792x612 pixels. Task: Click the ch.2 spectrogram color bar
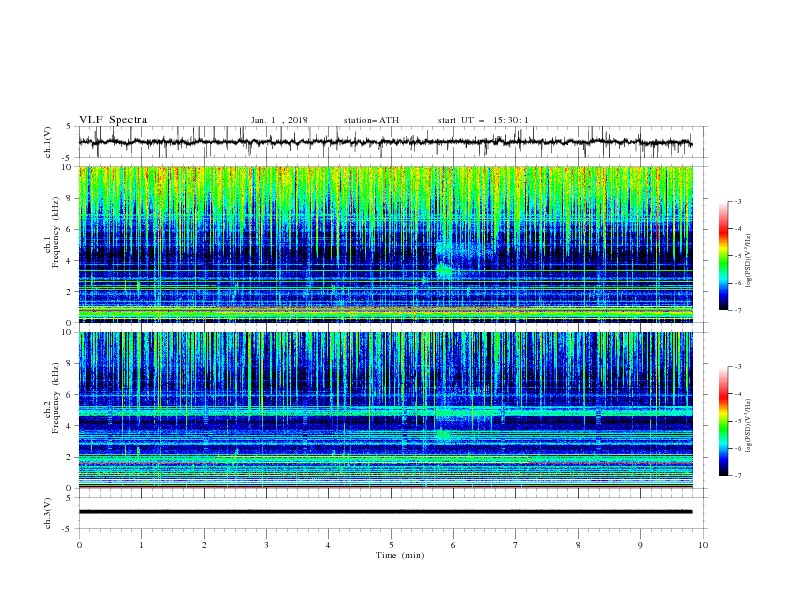pyautogui.click(x=723, y=421)
